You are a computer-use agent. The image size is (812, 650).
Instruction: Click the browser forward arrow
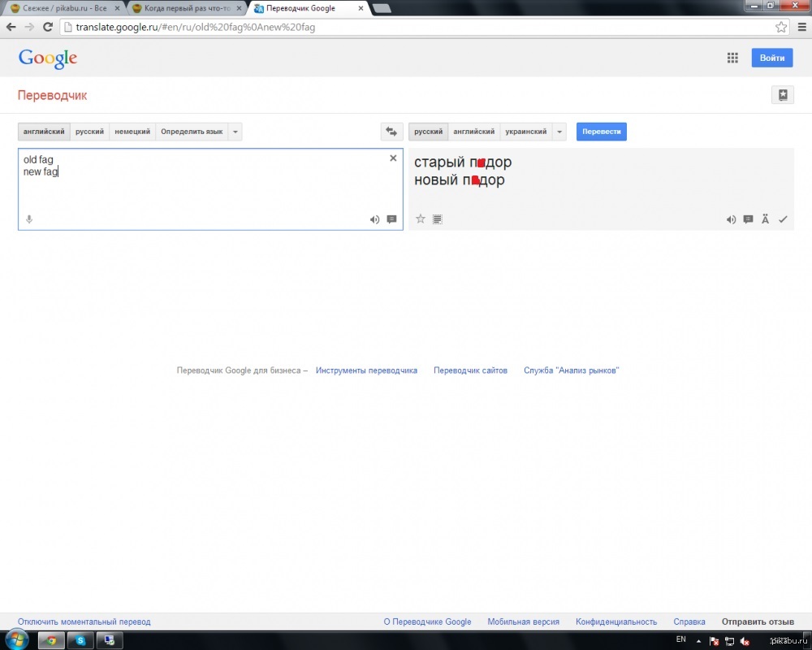coord(29,27)
